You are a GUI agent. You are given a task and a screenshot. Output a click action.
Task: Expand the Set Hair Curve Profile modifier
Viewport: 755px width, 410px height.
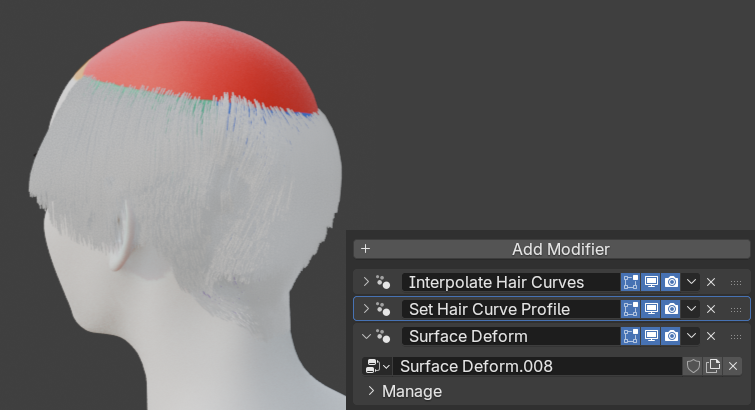coord(366,309)
